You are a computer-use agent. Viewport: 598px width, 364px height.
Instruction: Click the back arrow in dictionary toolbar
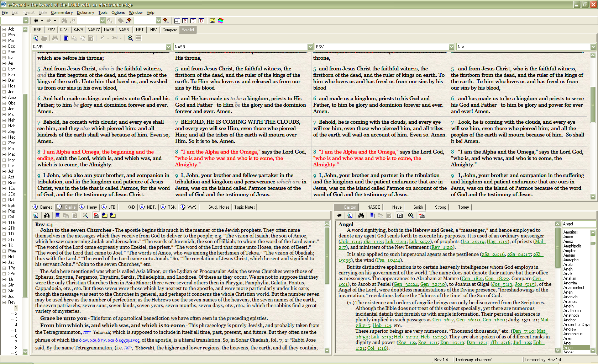[x=339, y=215]
